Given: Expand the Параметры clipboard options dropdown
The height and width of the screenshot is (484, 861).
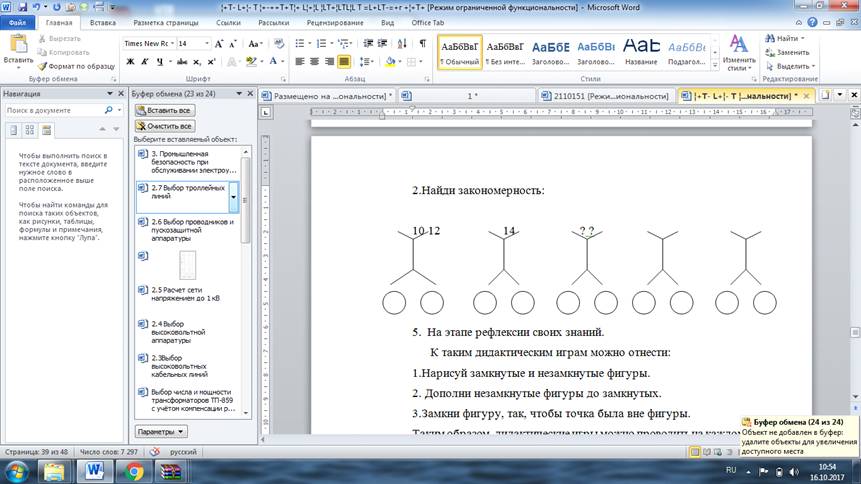Looking at the screenshot, I should click(160, 432).
